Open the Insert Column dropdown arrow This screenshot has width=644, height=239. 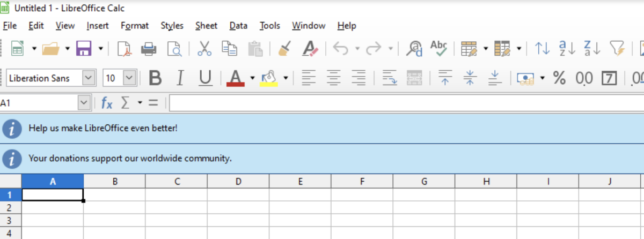coord(519,49)
